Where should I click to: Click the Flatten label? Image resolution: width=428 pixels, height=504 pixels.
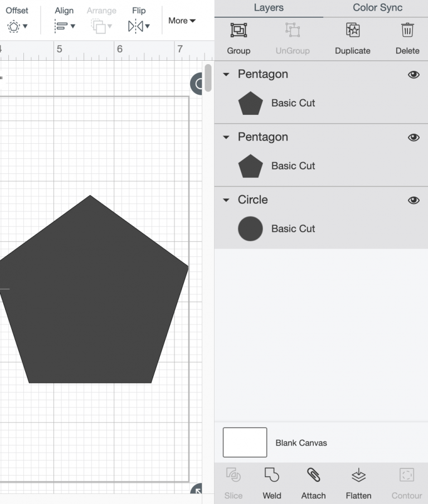pyautogui.click(x=358, y=496)
